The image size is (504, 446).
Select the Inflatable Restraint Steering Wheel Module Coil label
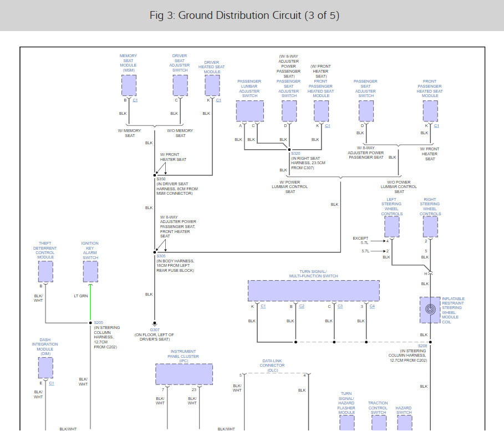[x=453, y=310]
